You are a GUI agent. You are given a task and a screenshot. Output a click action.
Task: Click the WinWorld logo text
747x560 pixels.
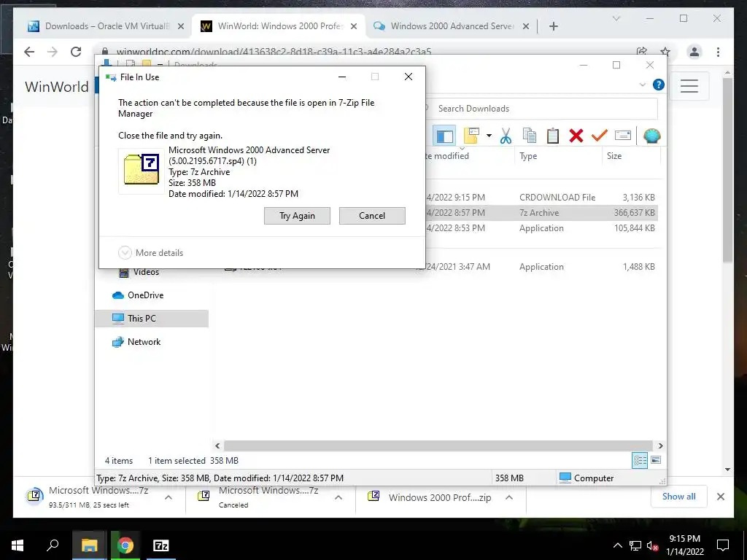click(57, 87)
